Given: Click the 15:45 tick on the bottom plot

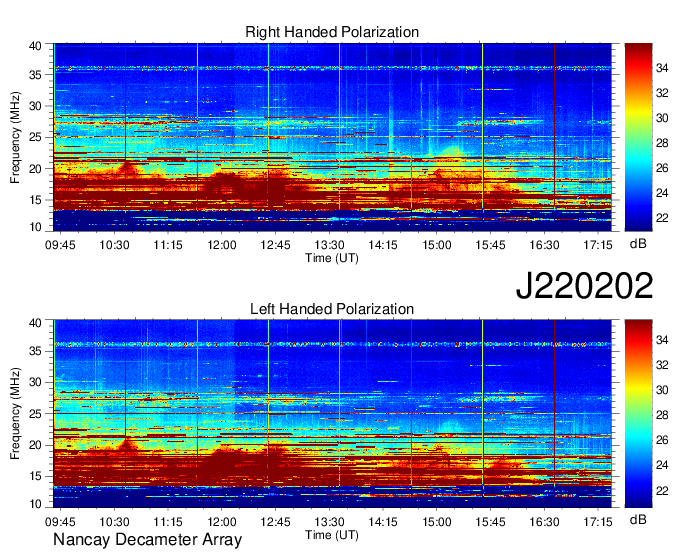Looking at the screenshot, I should pyautogui.click(x=490, y=522).
